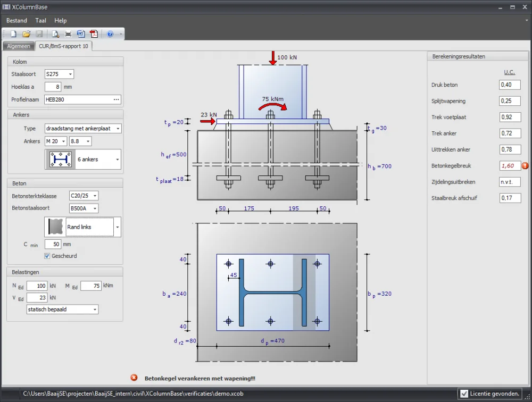Click the resize grip in status bar corner
The width and height of the screenshot is (532, 402).
point(527,397)
